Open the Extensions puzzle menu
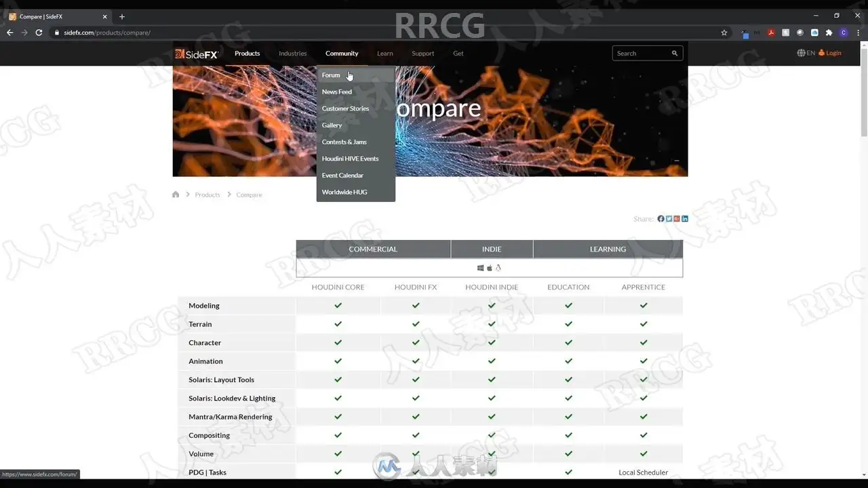 tap(829, 33)
